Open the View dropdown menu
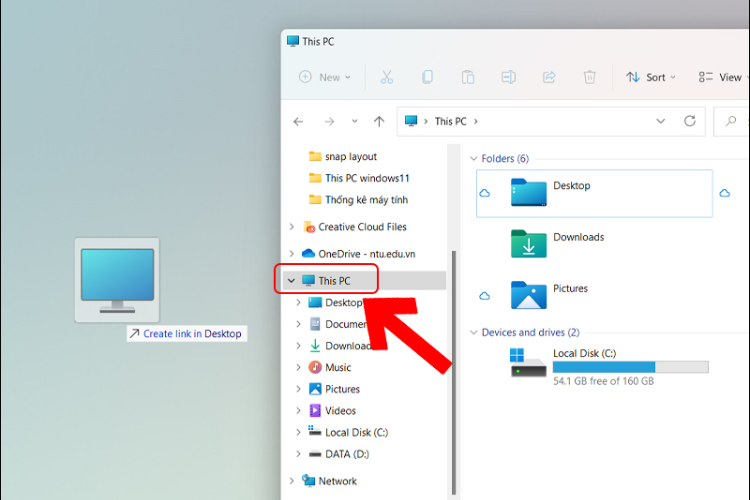 click(721, 77)
